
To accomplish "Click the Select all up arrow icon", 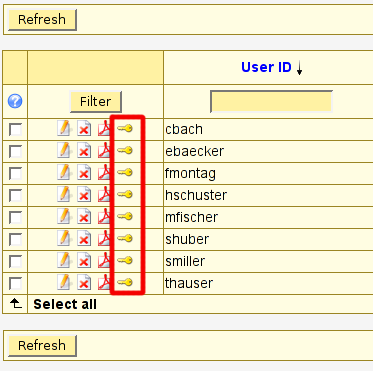I will point(15,303).
